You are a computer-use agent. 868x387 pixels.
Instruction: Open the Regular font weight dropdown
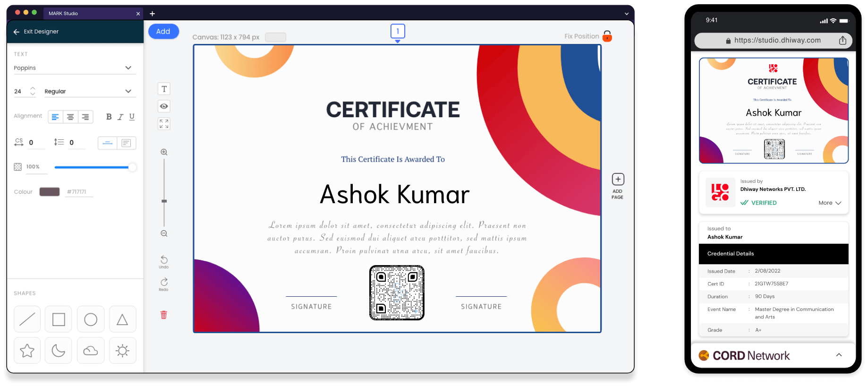pyautogui.click(x=90, y=91)
